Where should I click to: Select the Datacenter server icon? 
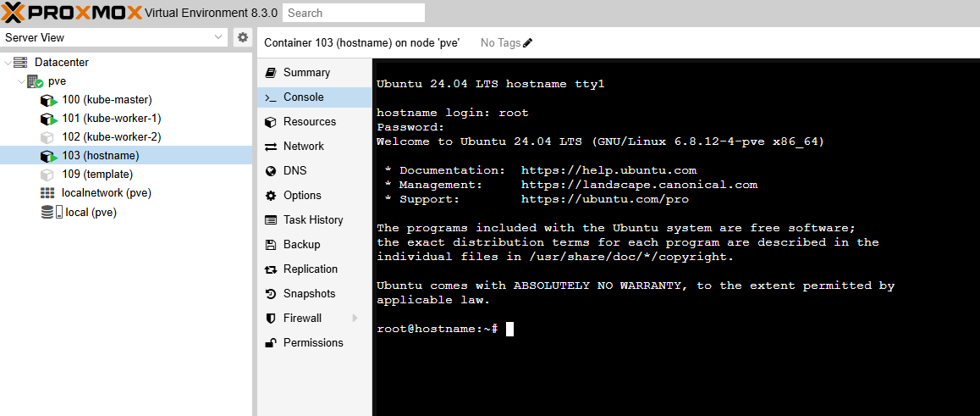pyautogui.click(x=21, y=63)
